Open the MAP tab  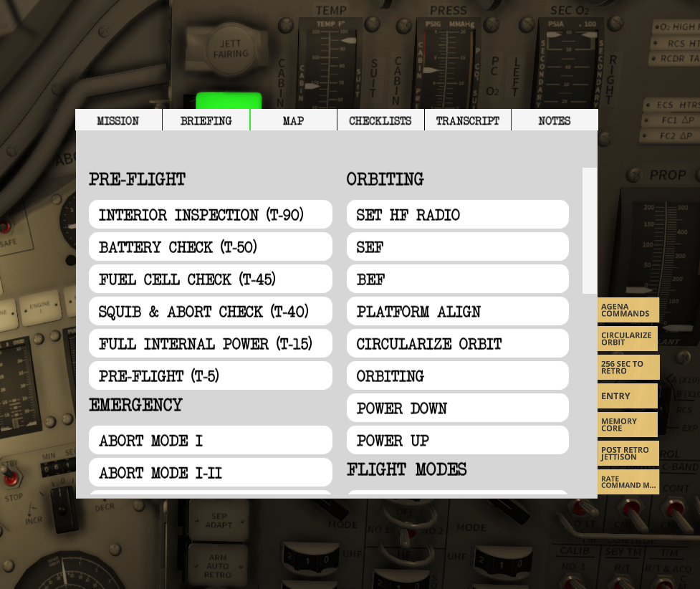pos(293,120)
